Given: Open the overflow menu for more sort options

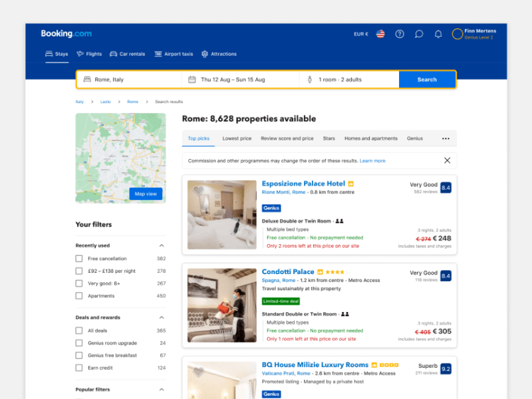Looking at the screenshot, I should coord(445,138).
